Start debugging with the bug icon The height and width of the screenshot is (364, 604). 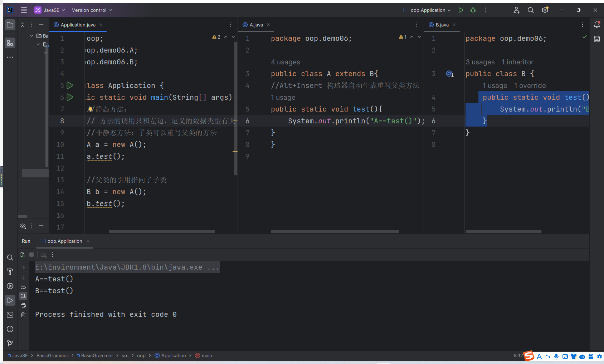click(473, 10)
